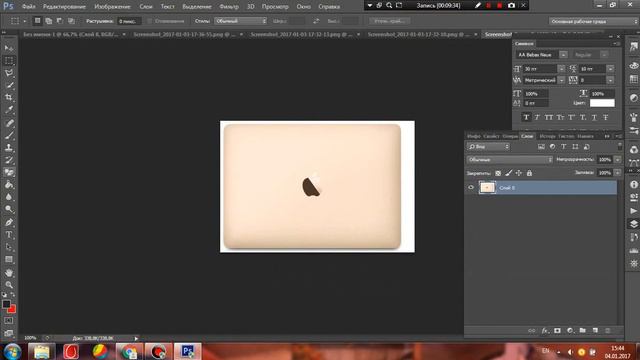Click the create new group folder icon
This screenshot has width=640, height=360.
click(x=582, y=331)
